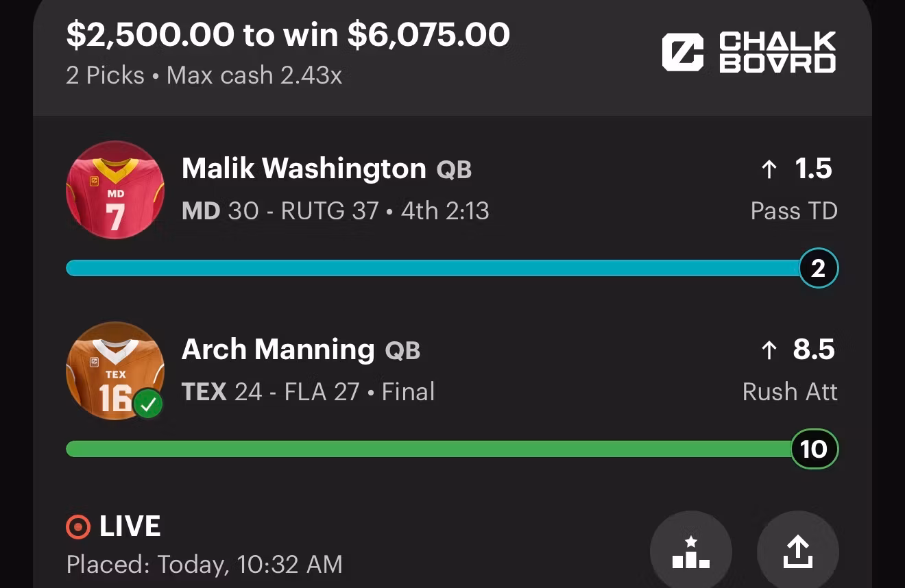Tap the up arrow next to 8.5
The image size is (905, 588).
tap(769, 350)
